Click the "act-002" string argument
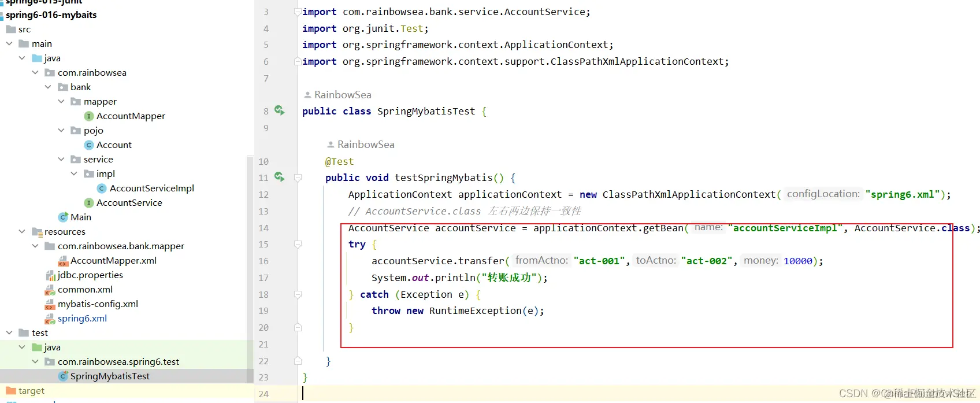Viewport: 980px width, 403px height. click(707, 261)
